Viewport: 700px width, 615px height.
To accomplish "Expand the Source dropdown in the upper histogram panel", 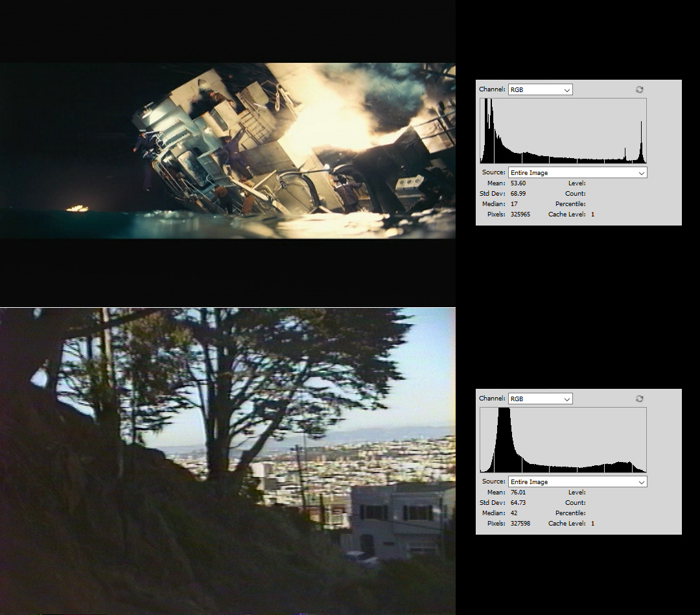I will (577, 173).
